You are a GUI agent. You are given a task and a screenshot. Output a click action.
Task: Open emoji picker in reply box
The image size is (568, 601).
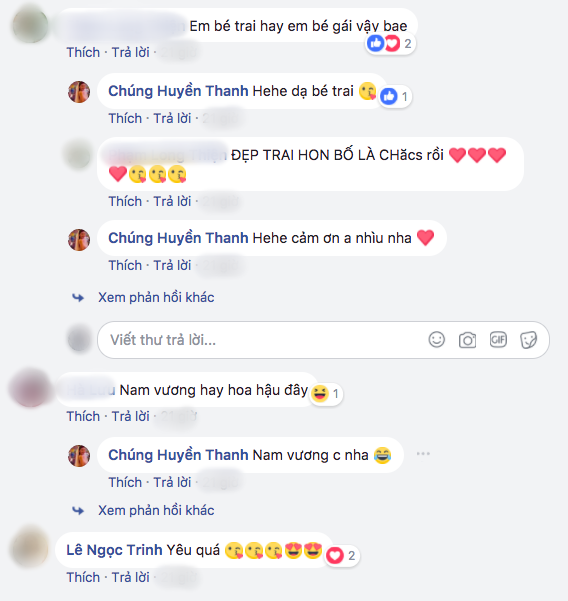click(437, 340)
